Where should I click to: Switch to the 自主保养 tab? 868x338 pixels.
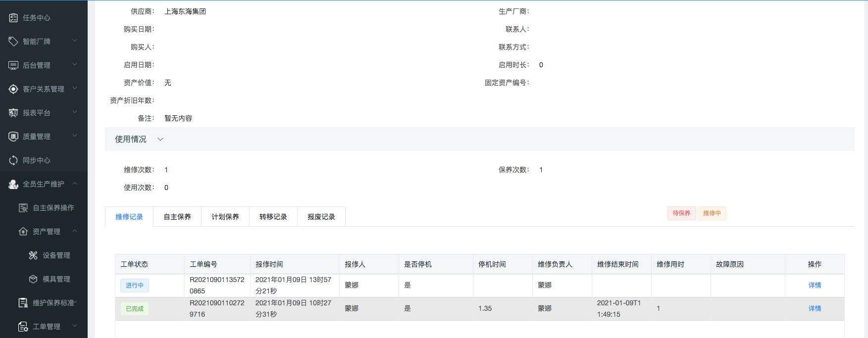point(177,217)
